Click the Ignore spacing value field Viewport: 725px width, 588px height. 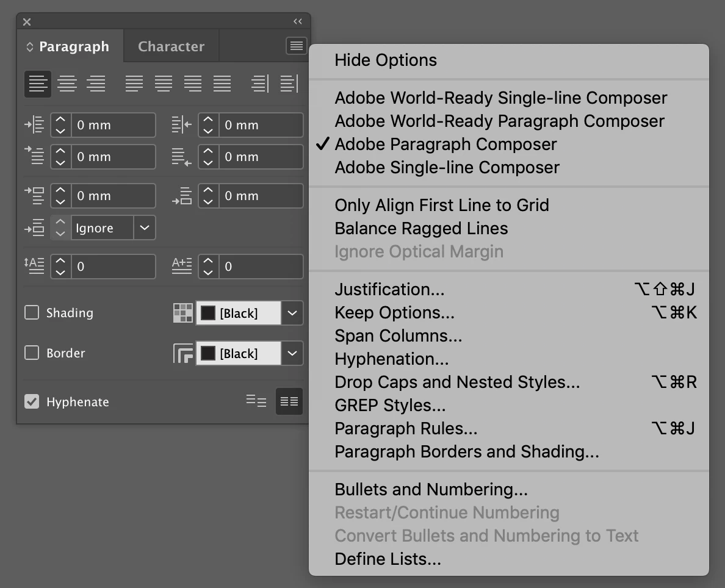coord(102,228)
